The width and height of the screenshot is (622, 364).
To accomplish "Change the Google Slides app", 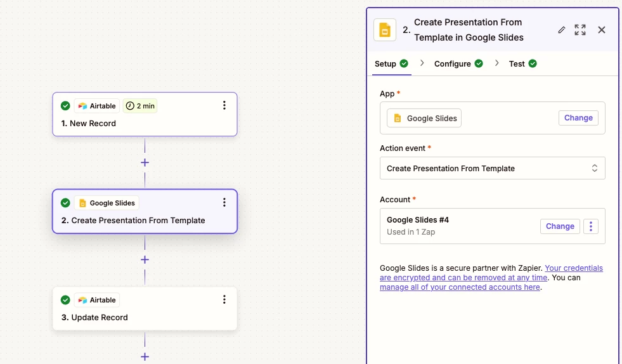I will pyautogui.click(x=578, y=118).
